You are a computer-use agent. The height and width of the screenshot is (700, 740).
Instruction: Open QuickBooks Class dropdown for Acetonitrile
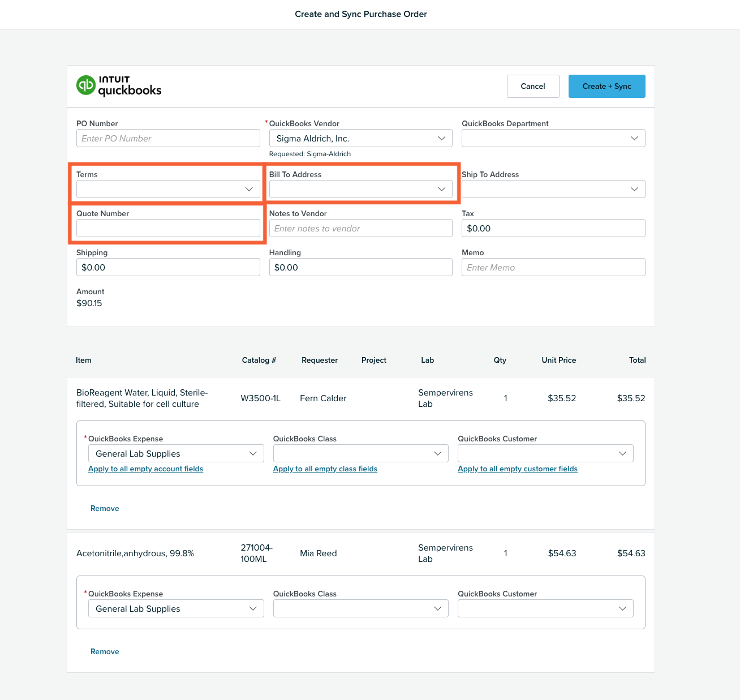coord(360,608)
